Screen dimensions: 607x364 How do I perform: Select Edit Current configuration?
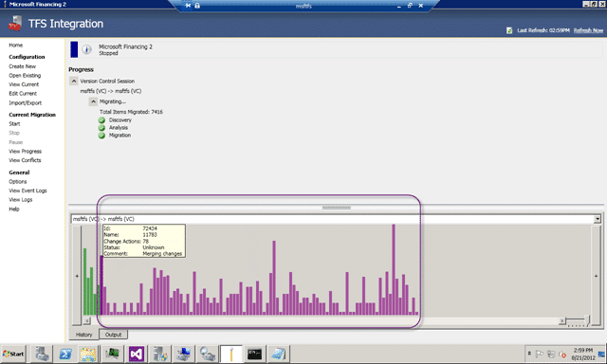23,93
